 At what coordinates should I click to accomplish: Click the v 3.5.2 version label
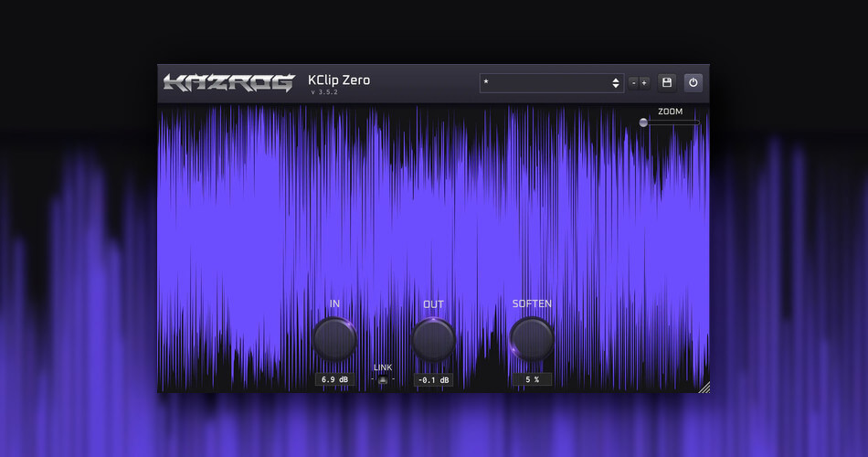[324, 92]
